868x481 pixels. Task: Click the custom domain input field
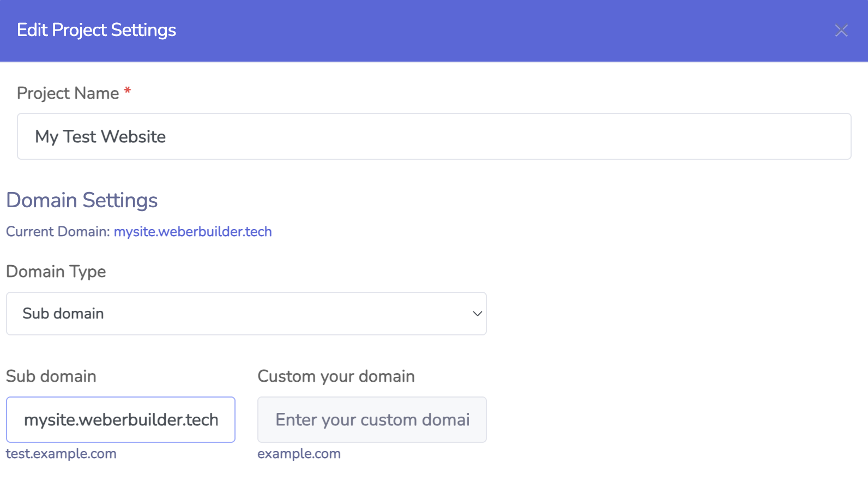(372, 419)
